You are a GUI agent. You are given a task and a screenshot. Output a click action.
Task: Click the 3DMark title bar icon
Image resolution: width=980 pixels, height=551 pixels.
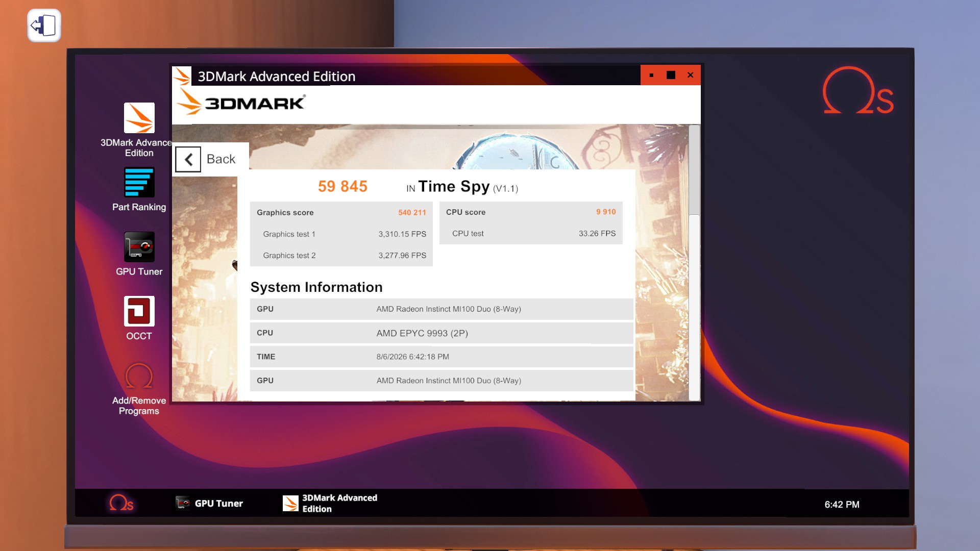(182, 76)
